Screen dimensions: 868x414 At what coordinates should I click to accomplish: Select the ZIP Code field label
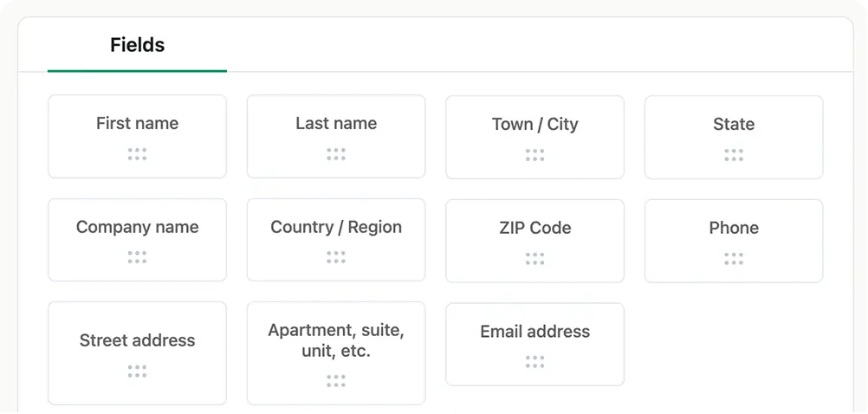coord(534,228)
